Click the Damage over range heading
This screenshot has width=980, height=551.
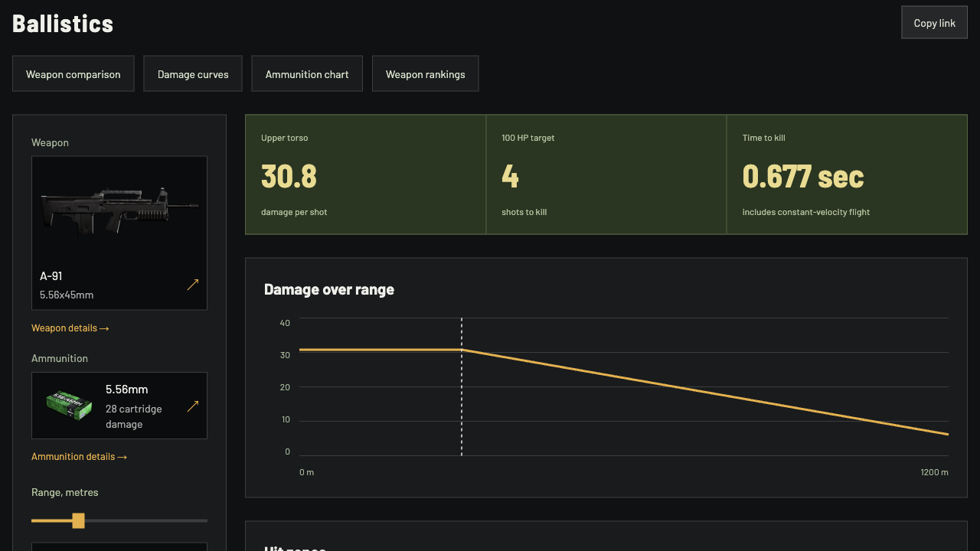(329, 289)
